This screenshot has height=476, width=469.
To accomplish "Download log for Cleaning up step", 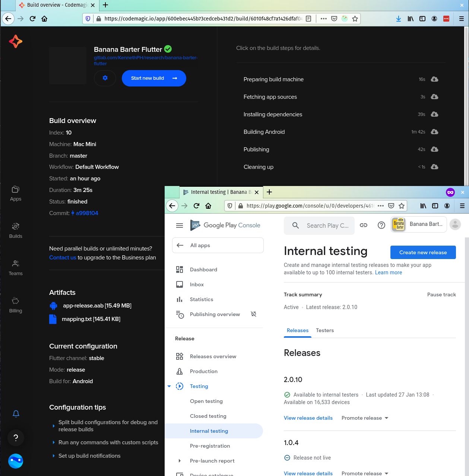I will coord(434,167).
